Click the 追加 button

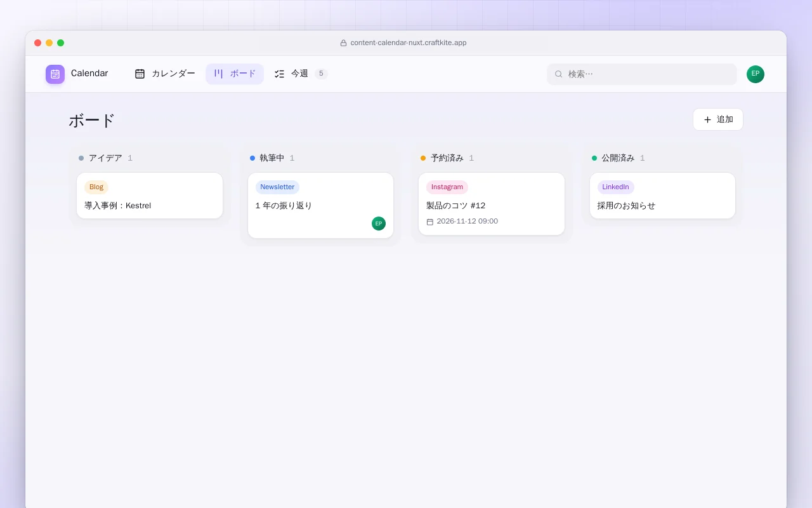point(718,119)
